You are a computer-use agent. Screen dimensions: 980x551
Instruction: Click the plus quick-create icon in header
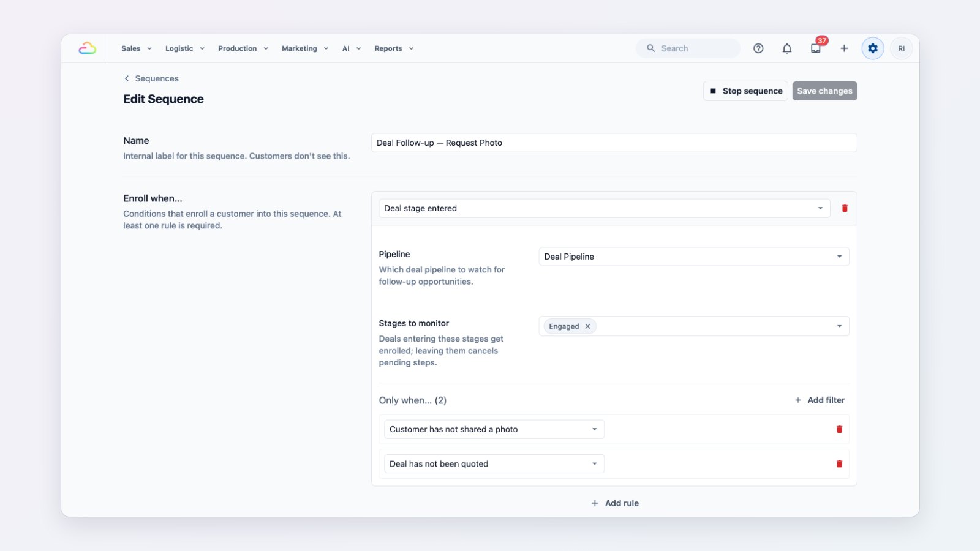tap(844, 48)
